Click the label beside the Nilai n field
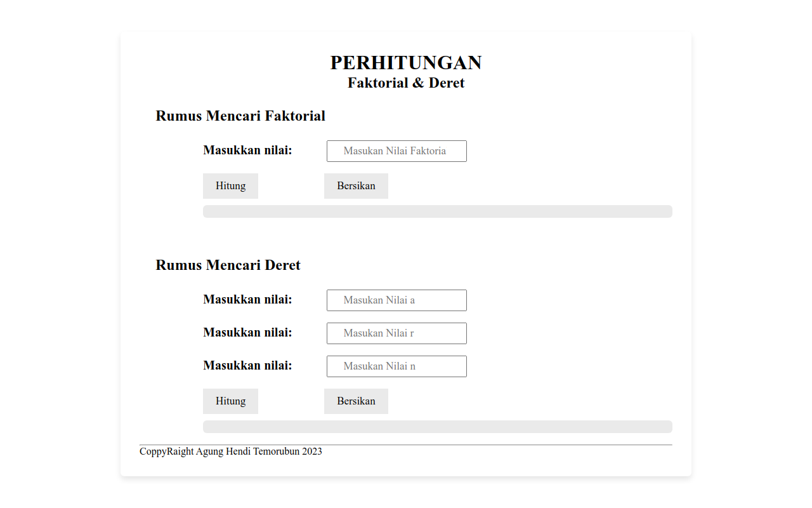This screenshot has height=508, width=812. pos(247,366)
